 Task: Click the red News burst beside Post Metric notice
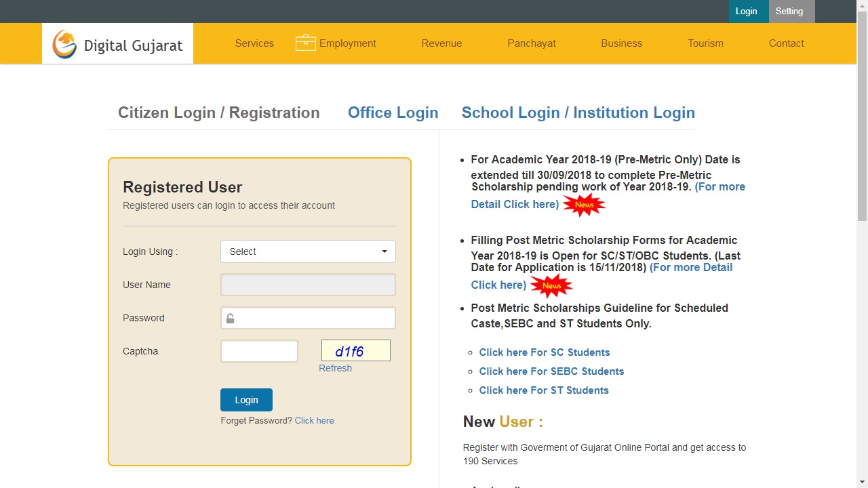pyautogui.click(x=551, y=285)
